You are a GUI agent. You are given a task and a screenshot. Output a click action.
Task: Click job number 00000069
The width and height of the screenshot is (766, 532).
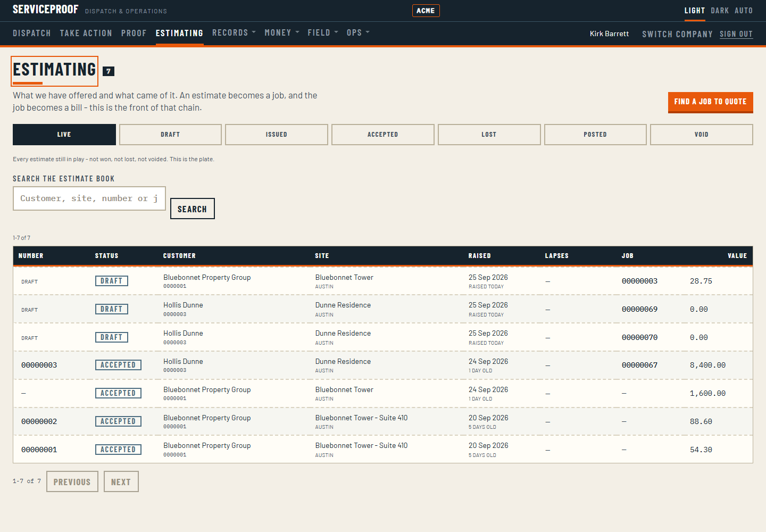click(639, 310)
